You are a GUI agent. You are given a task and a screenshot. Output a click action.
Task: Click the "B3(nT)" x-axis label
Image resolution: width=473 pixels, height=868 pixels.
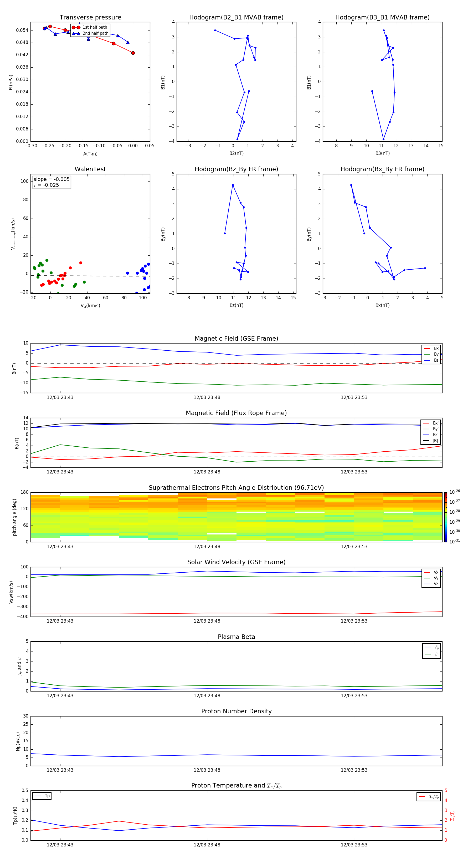(382, 153)
